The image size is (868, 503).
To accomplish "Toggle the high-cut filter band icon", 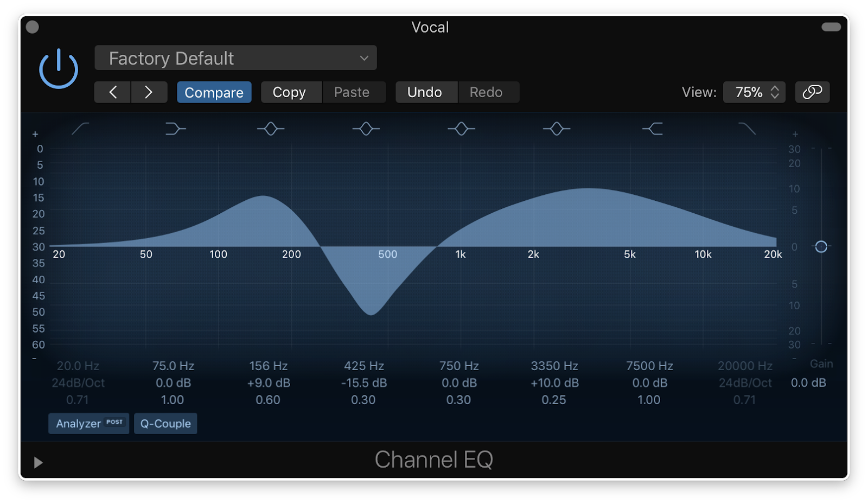I will point(747,129).
